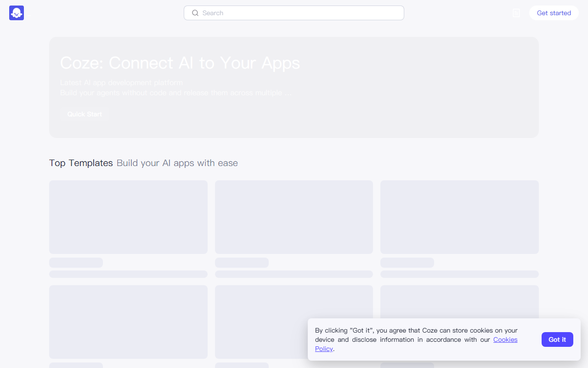The width and height of the screenshot is (588, 368).
Task: Click the "Top Templates" section title
Action: [81, 163]
